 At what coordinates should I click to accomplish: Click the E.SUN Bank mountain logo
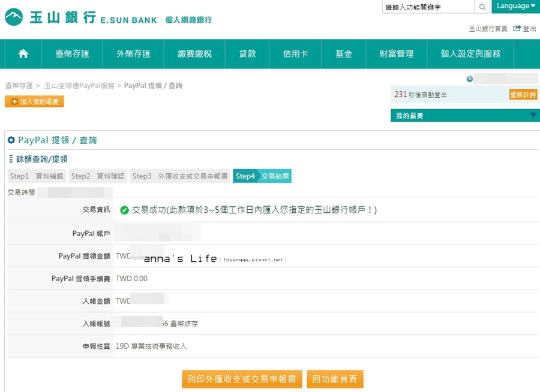tap(14, 17)
